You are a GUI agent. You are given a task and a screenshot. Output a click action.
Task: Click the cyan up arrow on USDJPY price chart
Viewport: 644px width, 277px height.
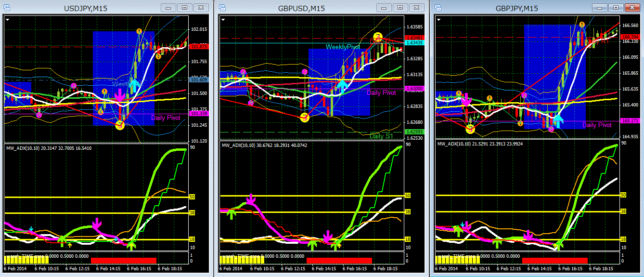tap(135, 87)
